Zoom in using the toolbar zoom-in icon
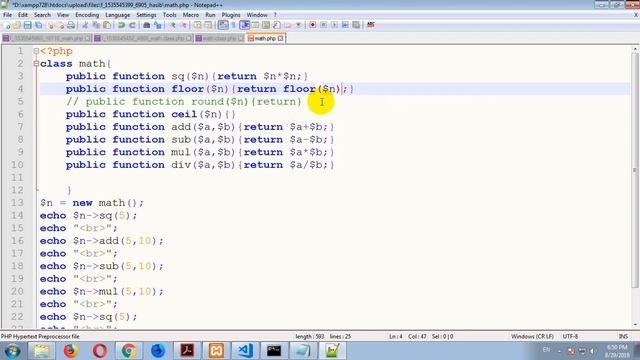This screenshot has width=640, height=360. pyautogui.click(x=173, y=25)
